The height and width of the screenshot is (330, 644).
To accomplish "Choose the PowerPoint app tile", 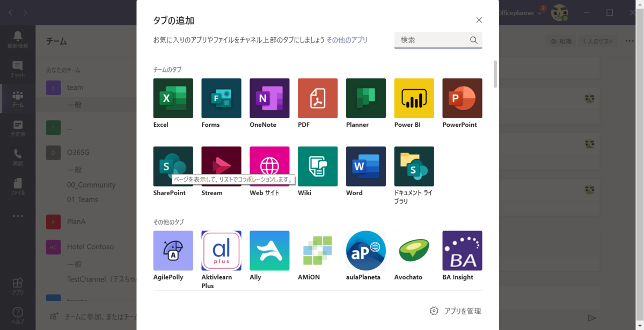I will (462, 98).
